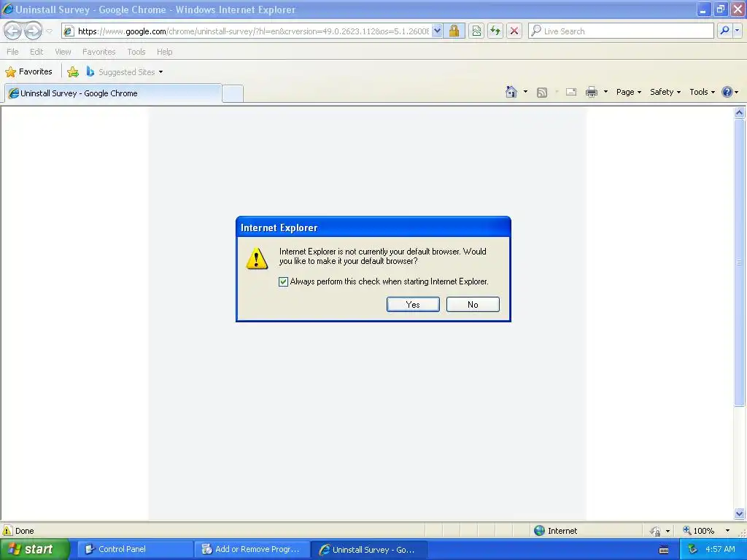Click the Back navigation arrow
Screen dimensions: 747x560
[13, 31]
